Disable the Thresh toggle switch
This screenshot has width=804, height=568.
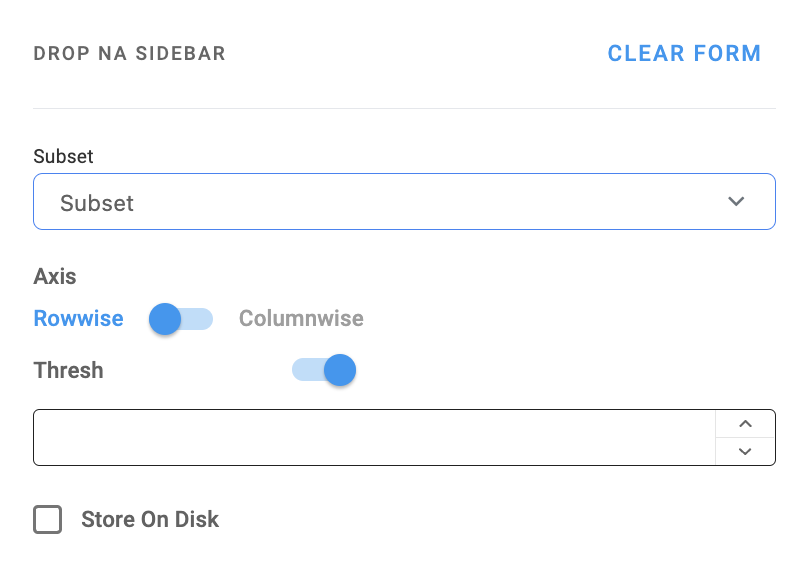point(324,370)
